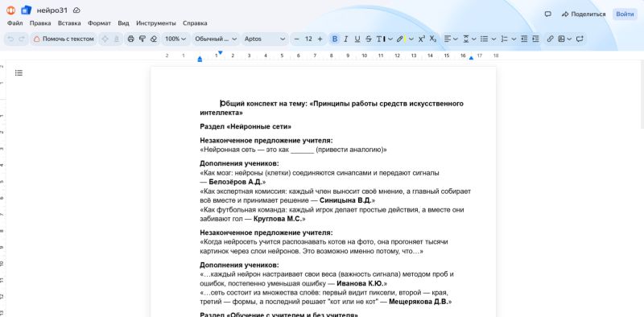Decrease font size with minus button
The width and height of the screenshot is (644, 317).
click(x=297, y=39)
